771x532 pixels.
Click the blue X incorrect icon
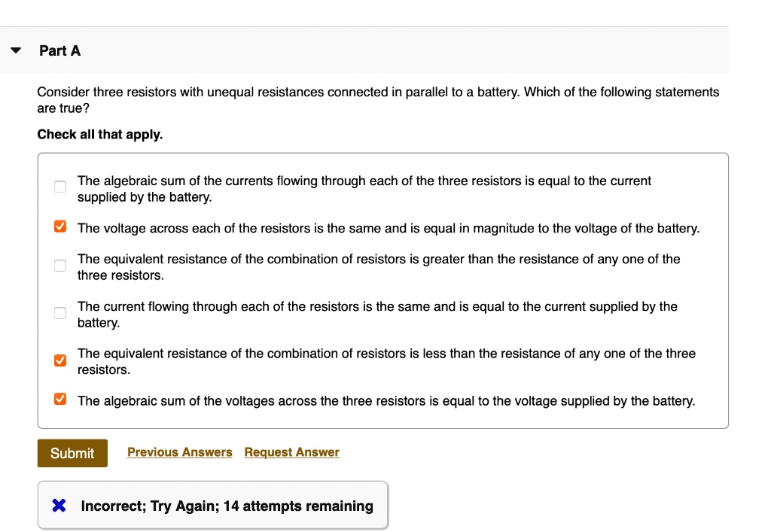(x=59, y=506)
